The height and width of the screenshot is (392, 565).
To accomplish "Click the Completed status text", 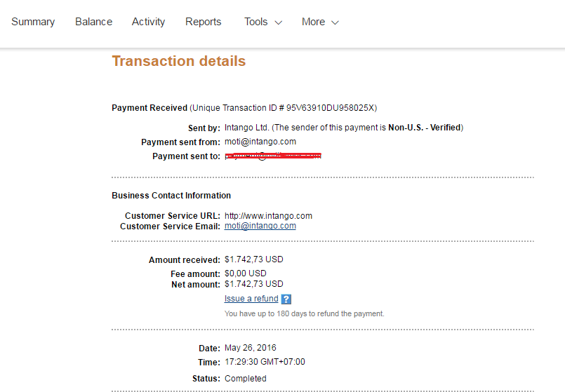I will (x=245, y=379).
